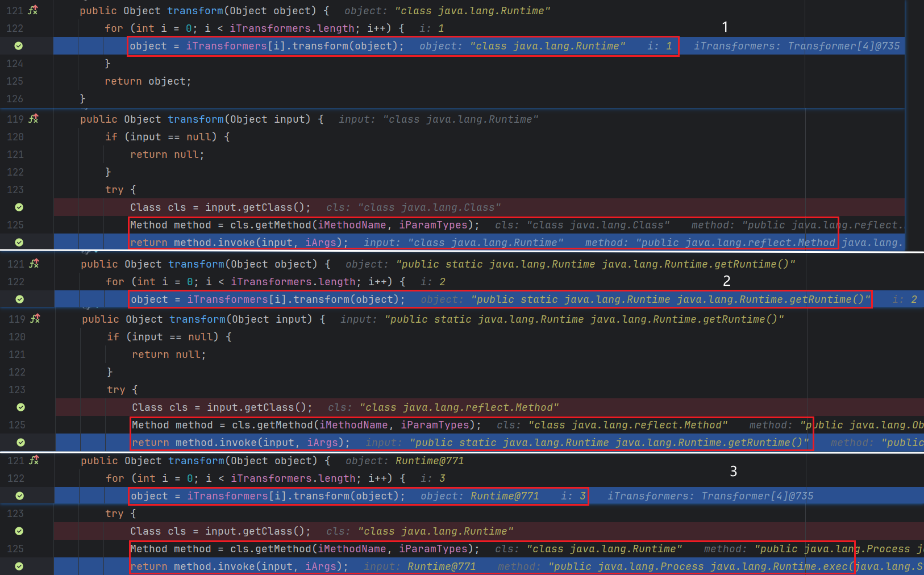Click the inline hint "iTransformers: Transformer[4]@735" on the i: 1 line
Image resolution: width=924 pixels, height=575 pixels.
[x=797, y=46]
